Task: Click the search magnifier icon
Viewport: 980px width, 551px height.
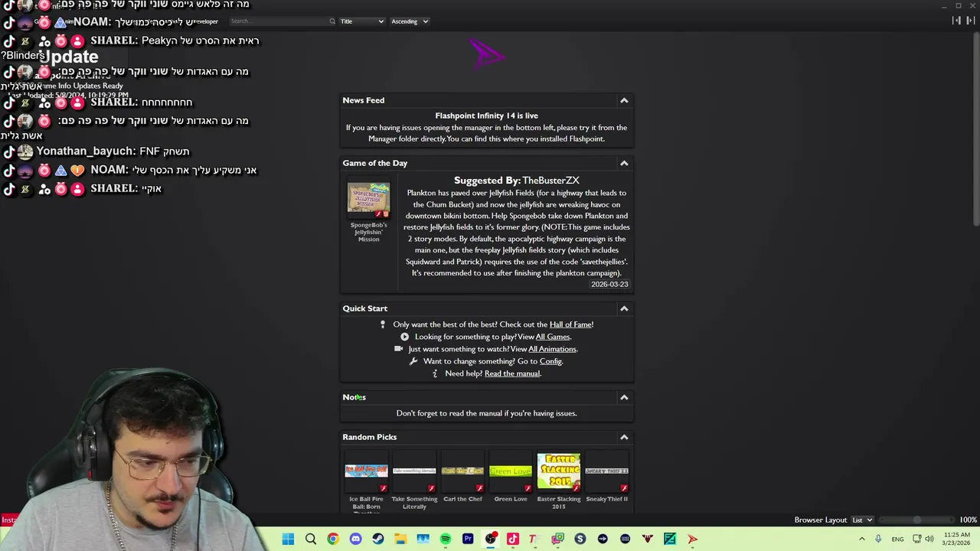Action: tap(332, 21)
